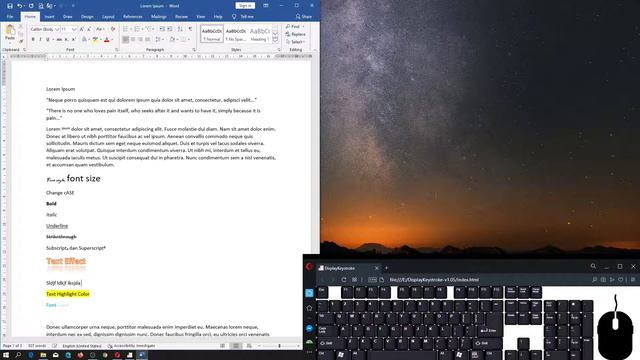Screen dimensions: 640x360
Task: Start a bulleted list
Action: [x=126, y=29]
